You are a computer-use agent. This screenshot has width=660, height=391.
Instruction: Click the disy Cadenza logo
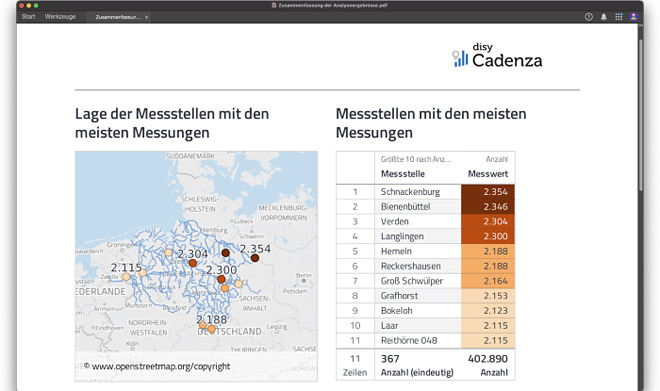[497, 55]
